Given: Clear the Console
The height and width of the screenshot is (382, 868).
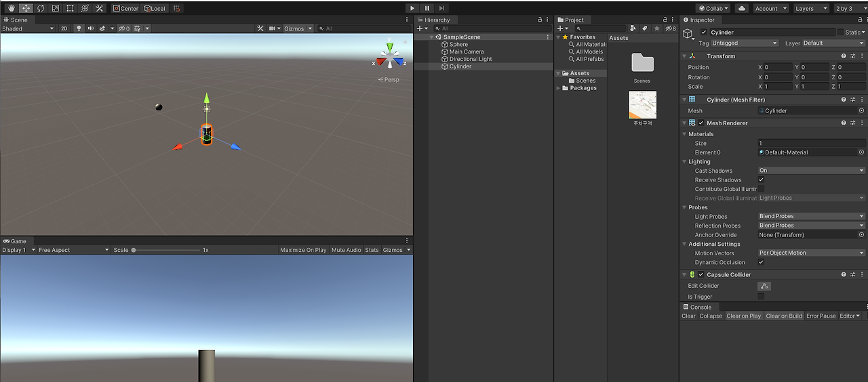Looking at the screenshot, I should 689,316.
